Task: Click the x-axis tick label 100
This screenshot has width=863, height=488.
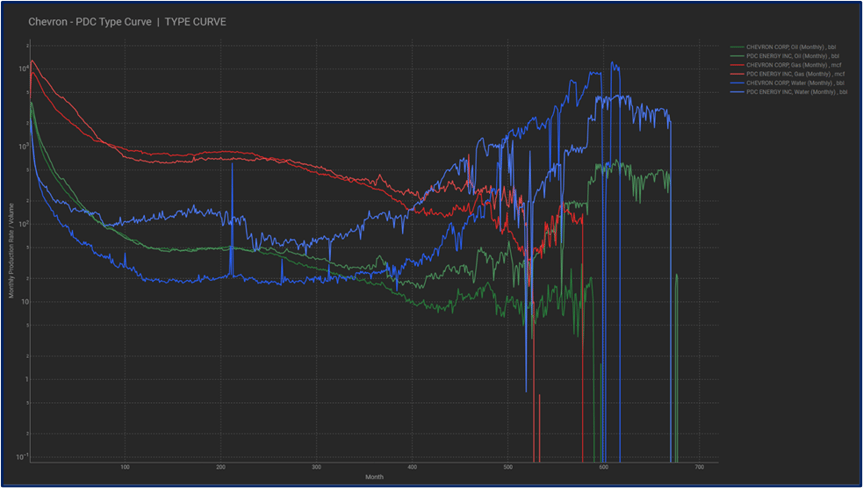Action: click(125, 467)
